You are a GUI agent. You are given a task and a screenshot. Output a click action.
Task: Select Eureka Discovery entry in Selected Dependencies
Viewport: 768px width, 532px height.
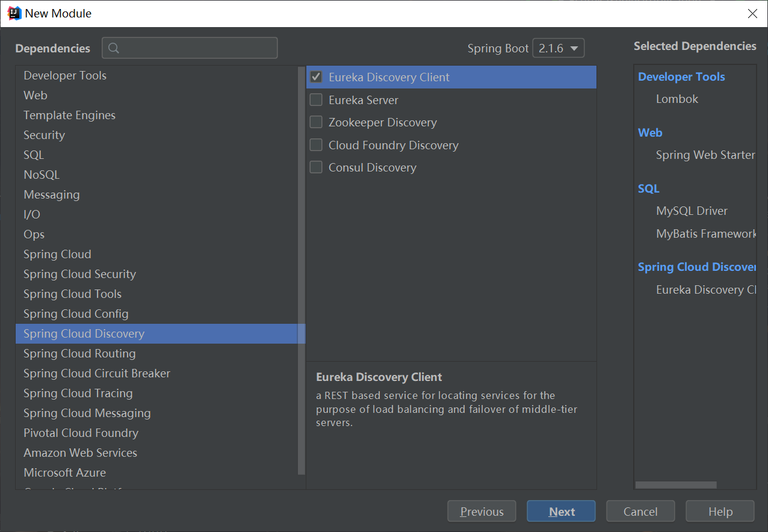coord(706,289)
